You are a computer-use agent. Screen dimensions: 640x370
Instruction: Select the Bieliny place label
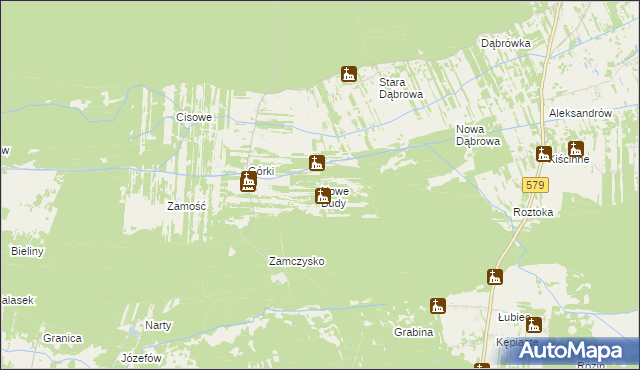[27, 251]
